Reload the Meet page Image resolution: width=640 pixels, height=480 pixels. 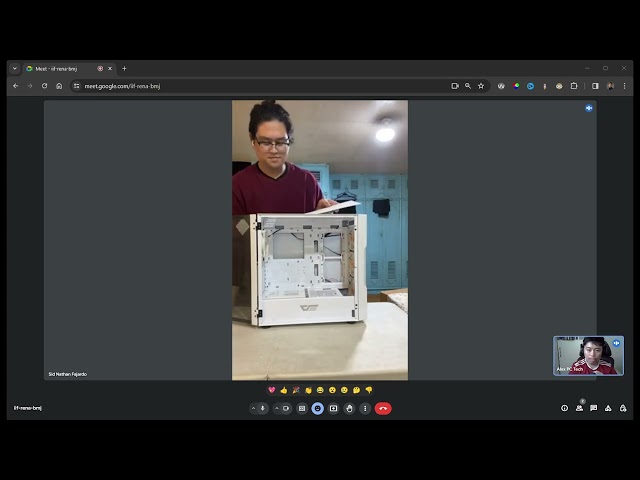point(44,86)
